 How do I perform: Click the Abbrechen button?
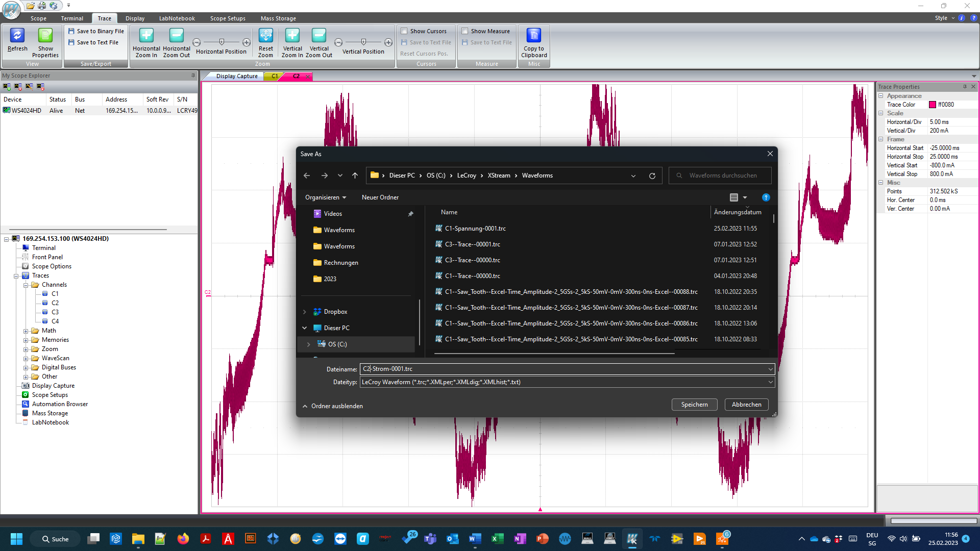746,405
